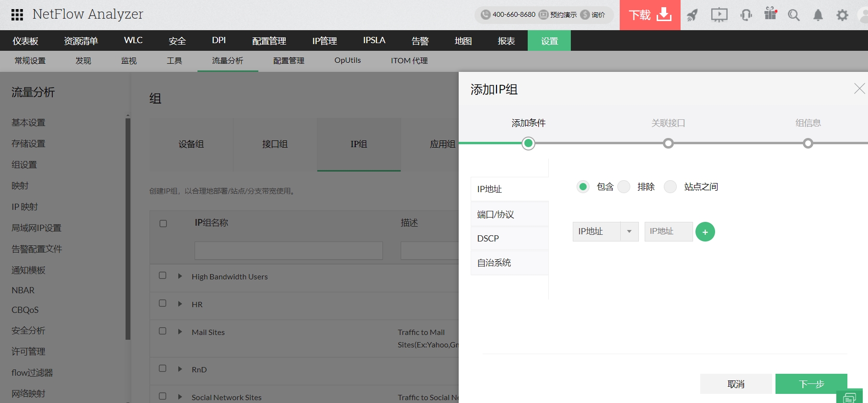This screenshot has height=403, width=868.
Task: Open the presentation demo screen icon
Action: [x=719, y=15]
